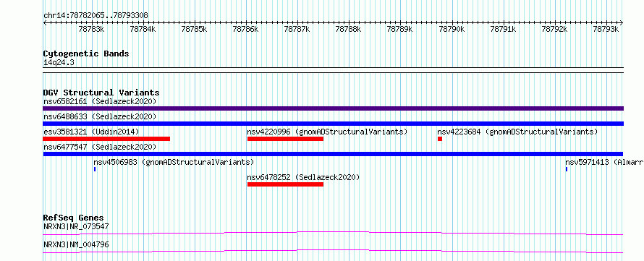Click the 14q24.3 cytogenetic band label
Screen dimensions: 644x261
pos(59,62)
